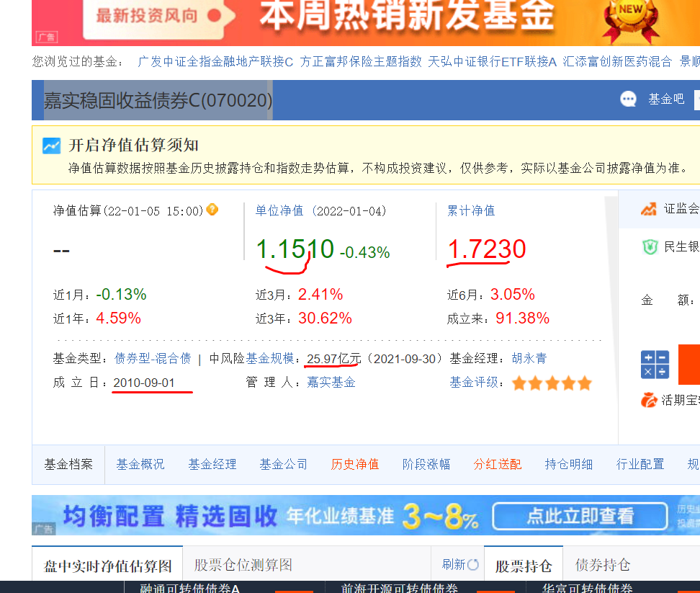Open the 持仓明细 tab

(569, 465)
